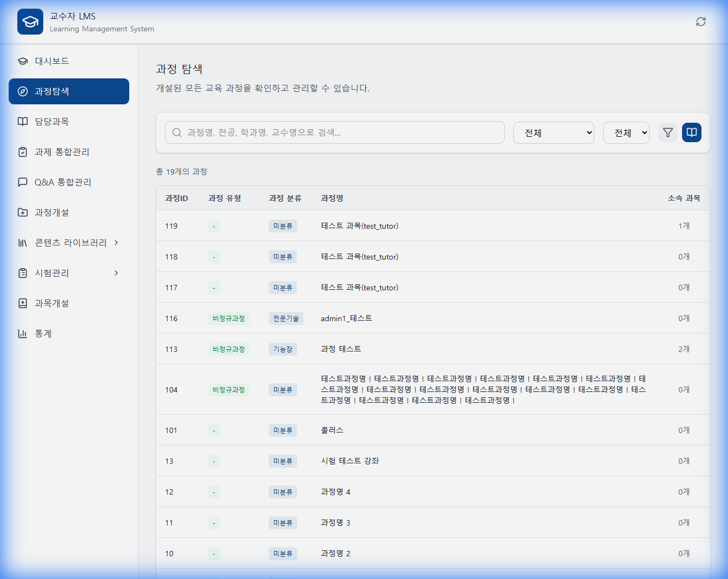Image resolution: width=728 pixels, height=579 pixels.
Task: Open the second 전체 dropdown
Action: click(626, 132)
